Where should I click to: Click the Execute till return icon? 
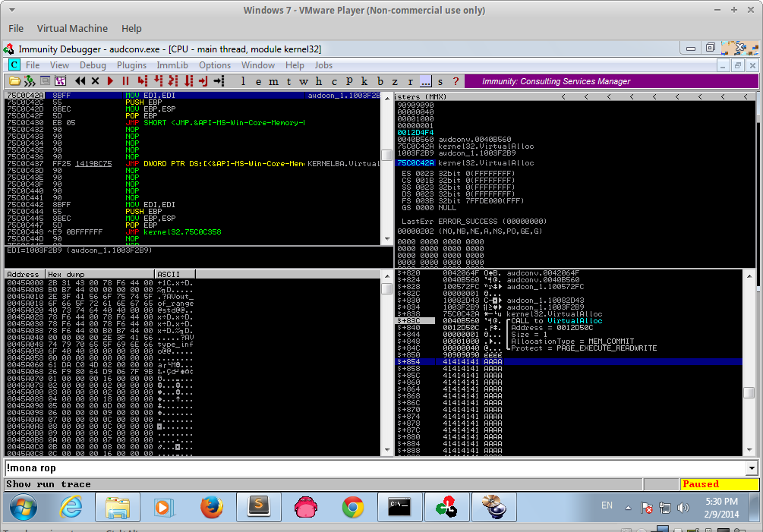tap(203, 81)
